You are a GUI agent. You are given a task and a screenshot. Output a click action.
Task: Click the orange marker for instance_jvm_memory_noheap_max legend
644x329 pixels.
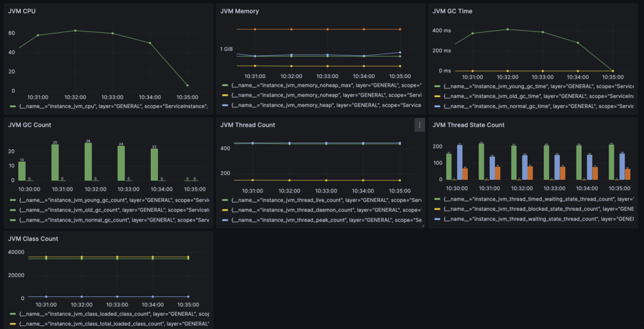pyautogui.click(x=225, y=85)
